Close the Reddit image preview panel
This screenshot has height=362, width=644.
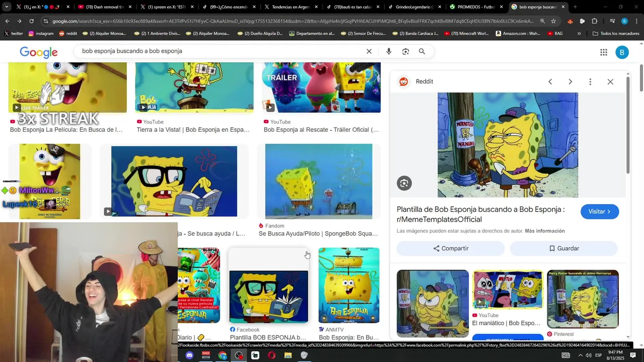pos(610,81)
